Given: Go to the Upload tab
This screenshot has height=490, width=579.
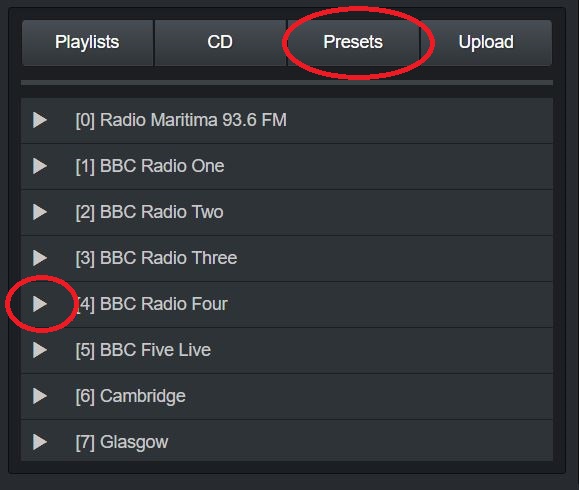Looking at the screenshot, I should click(486, 43).
